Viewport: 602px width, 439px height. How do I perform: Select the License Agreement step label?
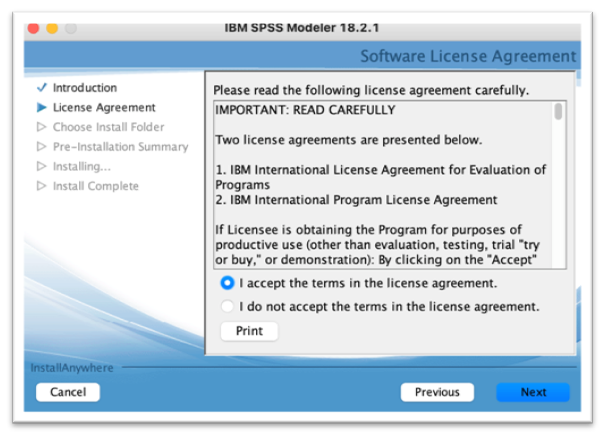(104, 107)
